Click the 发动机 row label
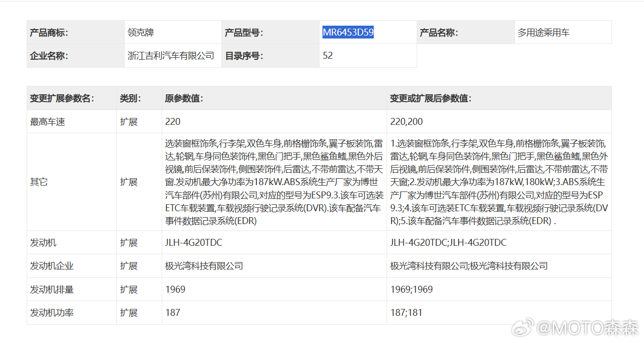This screenshot has height=343, width=644. pos(43,242)
